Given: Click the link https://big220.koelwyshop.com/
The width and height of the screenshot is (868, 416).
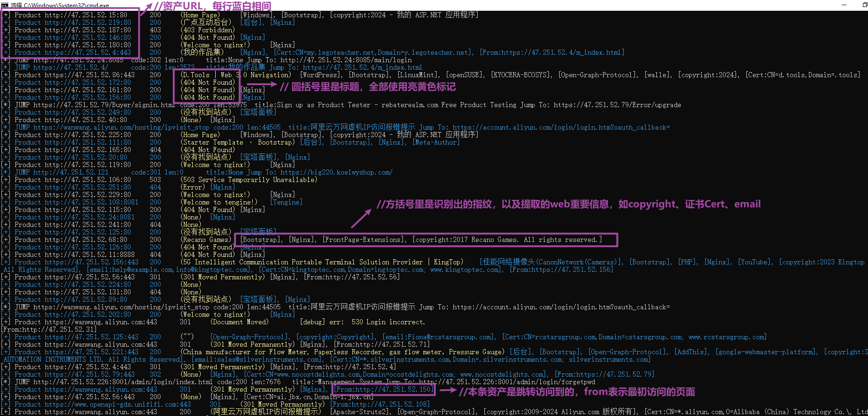Looking at the screenshot, I should pos(336,172).
